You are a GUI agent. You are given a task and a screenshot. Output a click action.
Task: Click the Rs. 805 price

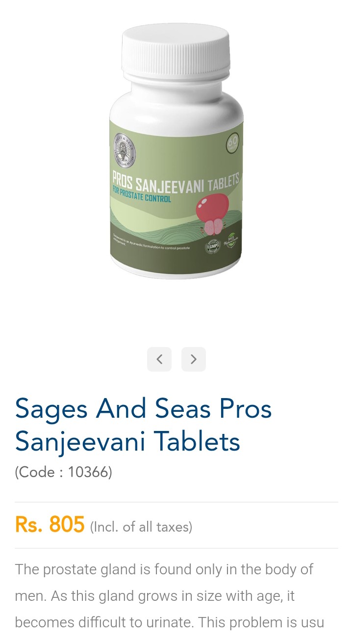coord(50,525)
